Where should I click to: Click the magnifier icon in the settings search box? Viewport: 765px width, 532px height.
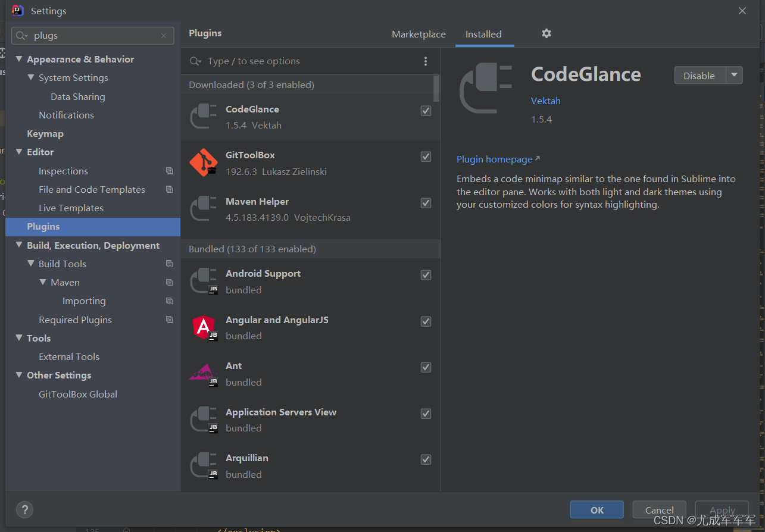pyautogui.click(x=22, y=36)
